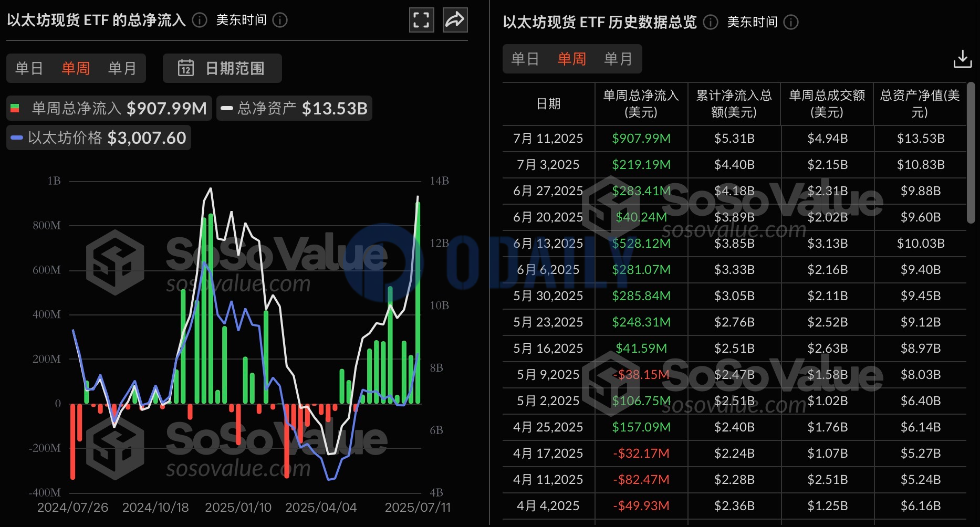The image size is (980, 527).
Task: Click tall green bar at 2025/07/11
Action: pos(418,303)
